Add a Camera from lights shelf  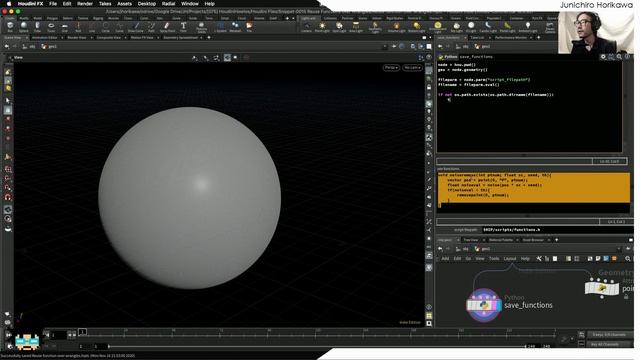307,27
